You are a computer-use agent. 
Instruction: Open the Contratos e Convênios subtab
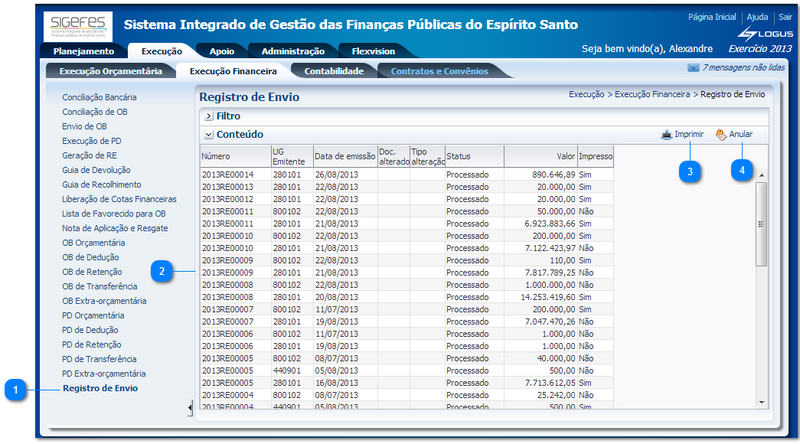pos(439,71)
